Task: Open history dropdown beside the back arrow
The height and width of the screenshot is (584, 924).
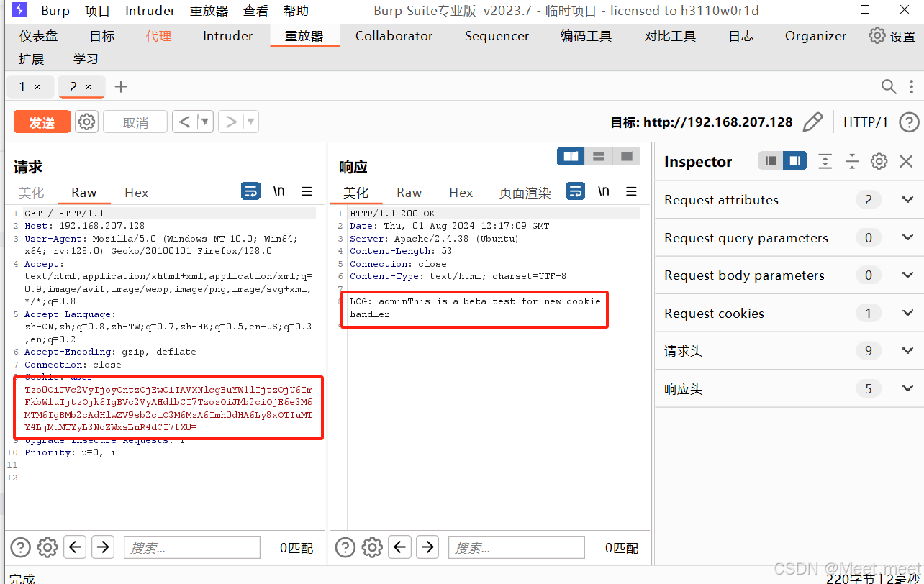Action: (205, 122)
